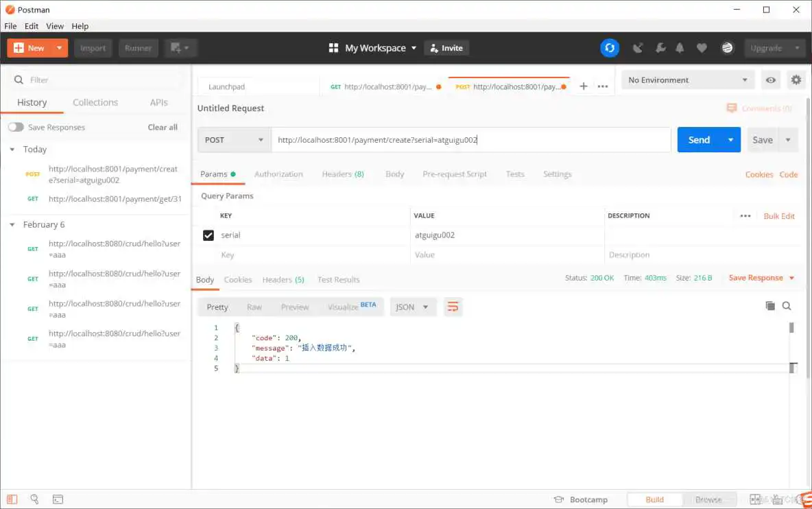
Task: Click the Filter search icon in sidebar
Action: coord(18,80)
